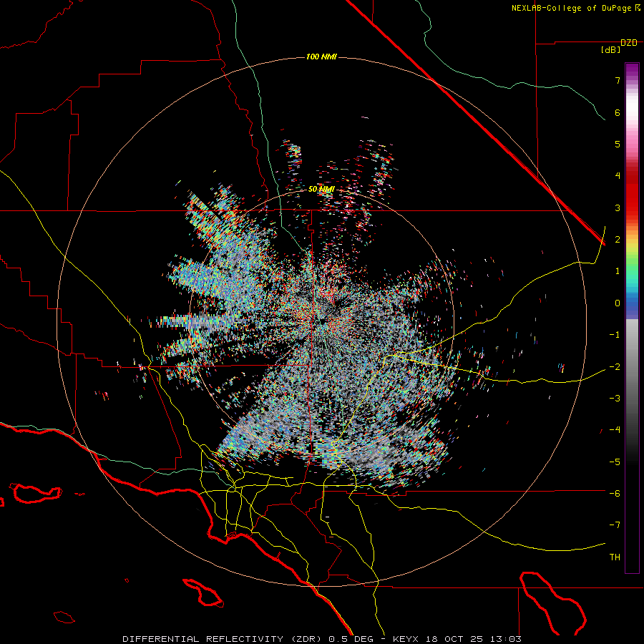Click the 3 value on the color scale

[618, 208]
